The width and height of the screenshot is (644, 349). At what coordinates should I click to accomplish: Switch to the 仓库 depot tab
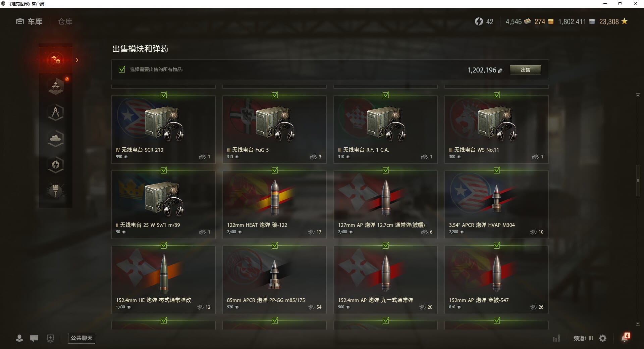point(65,21)
